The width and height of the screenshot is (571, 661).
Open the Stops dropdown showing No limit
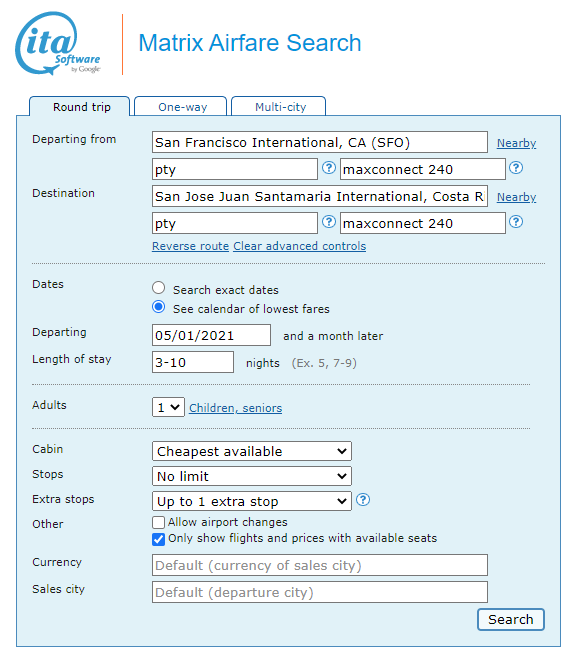pyautogui.click(x=252, y=476)
